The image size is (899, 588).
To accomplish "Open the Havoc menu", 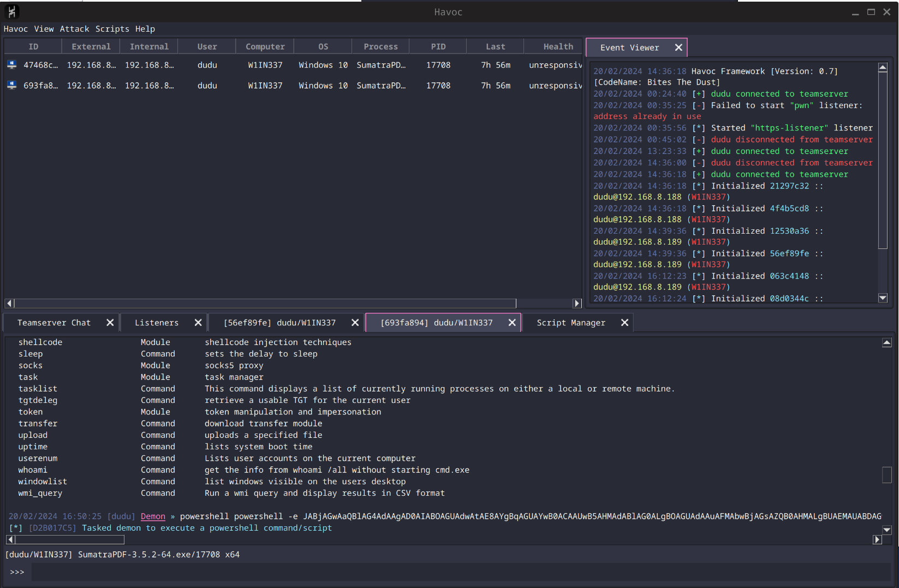I will [16, 29].
